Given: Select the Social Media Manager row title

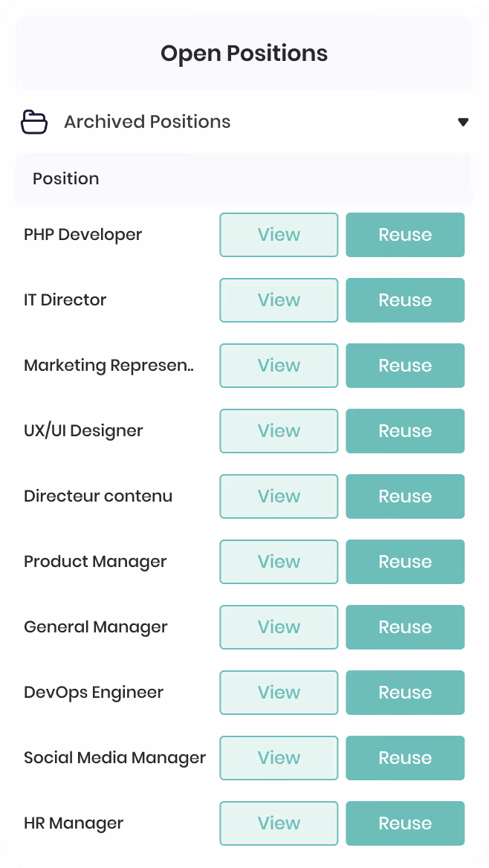Looking at the screenshot, I should (x=114, y=757).
